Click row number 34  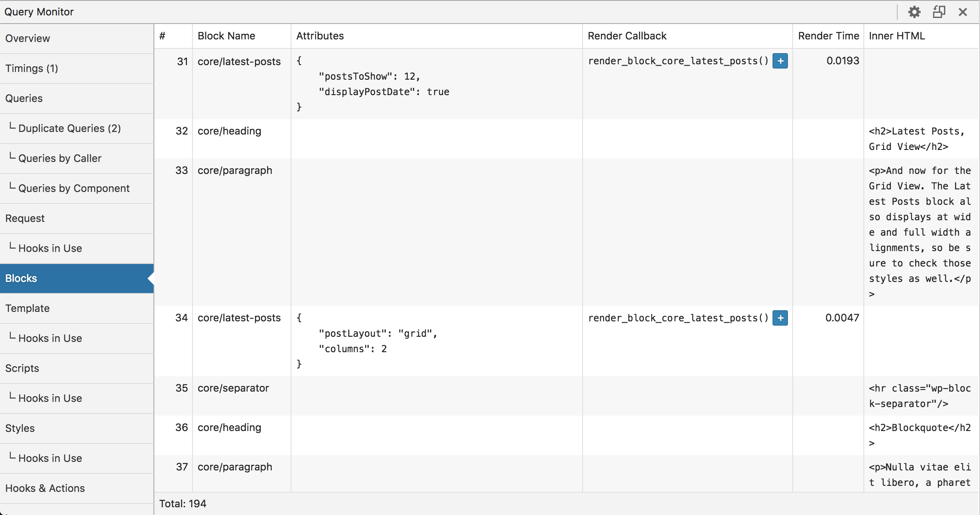pos(182,318)
